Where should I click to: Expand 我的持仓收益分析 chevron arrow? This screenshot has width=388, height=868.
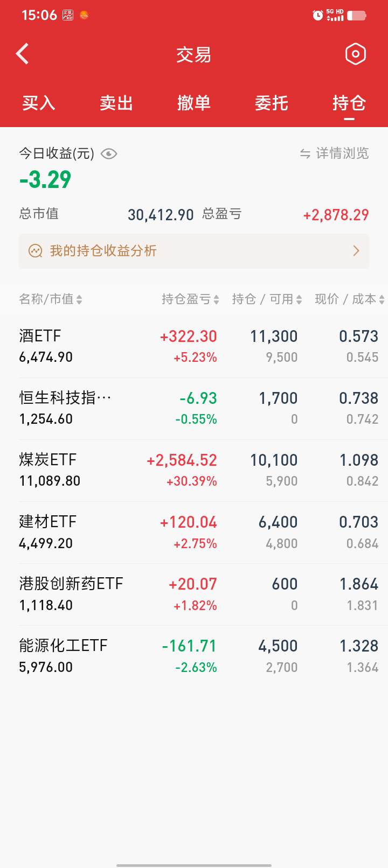click(x=356, y=251)
